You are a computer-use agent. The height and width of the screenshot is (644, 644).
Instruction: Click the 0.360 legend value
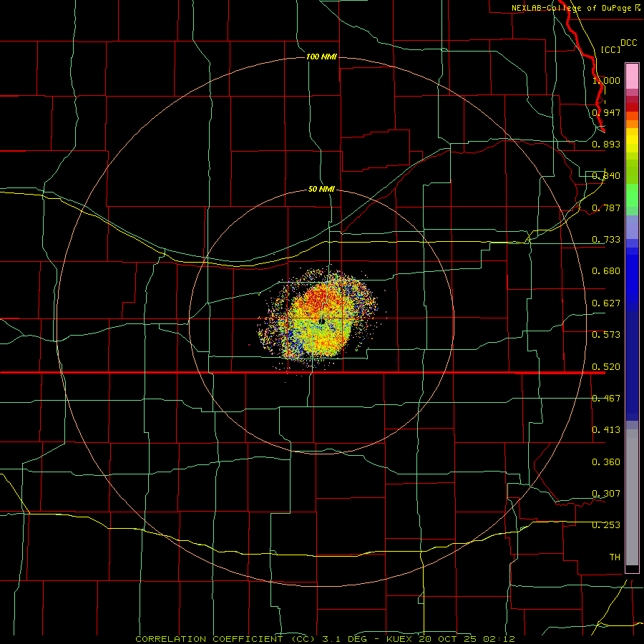(x=606, y=462)
